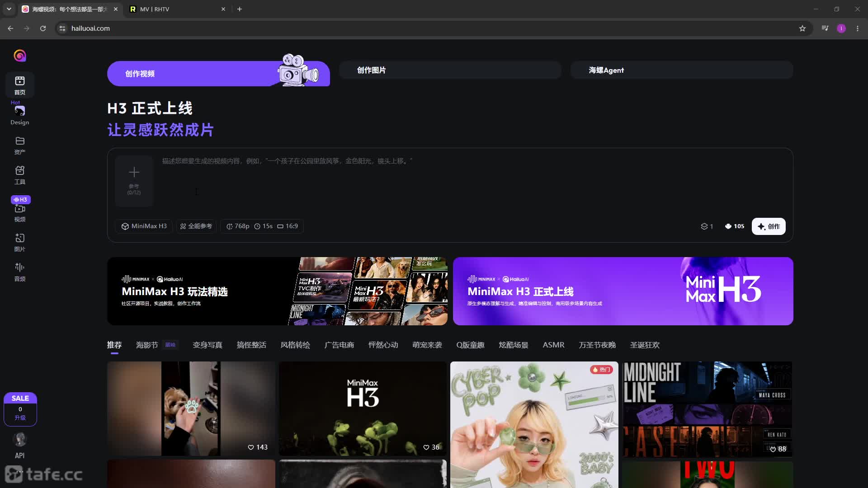Click the Hailuo logo at top left

[x=19, y=56]
